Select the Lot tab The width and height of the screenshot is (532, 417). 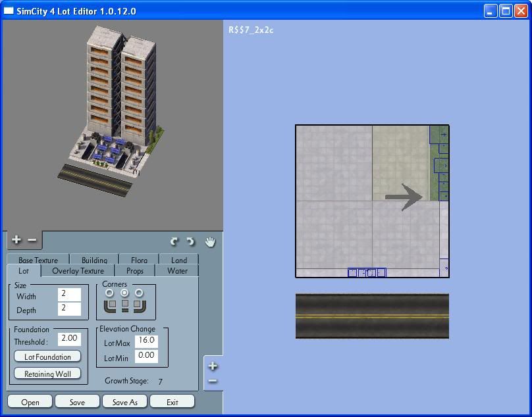pos(24,271)
